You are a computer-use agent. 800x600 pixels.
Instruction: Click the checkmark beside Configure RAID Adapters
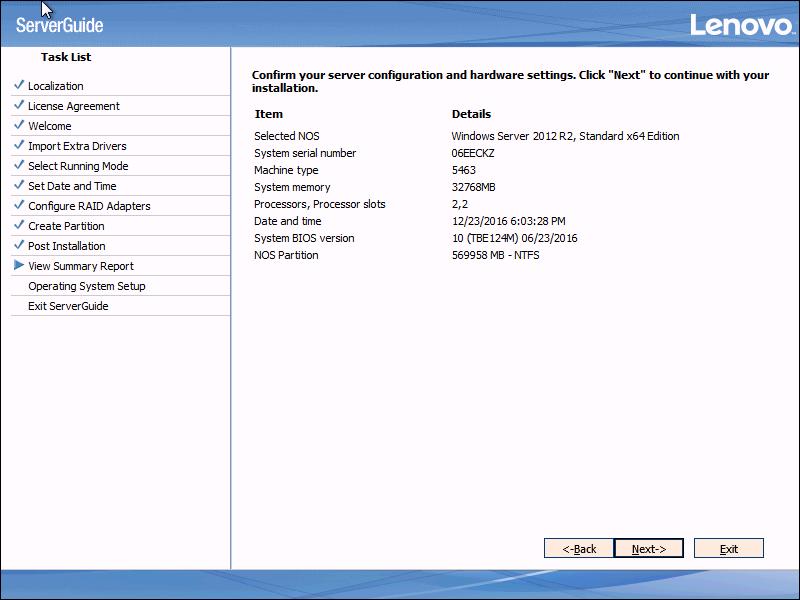[x=20, y=206]
